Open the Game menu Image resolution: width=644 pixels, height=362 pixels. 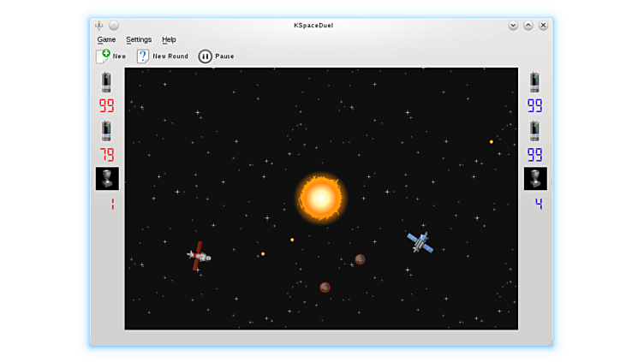[x=106, y=39]
